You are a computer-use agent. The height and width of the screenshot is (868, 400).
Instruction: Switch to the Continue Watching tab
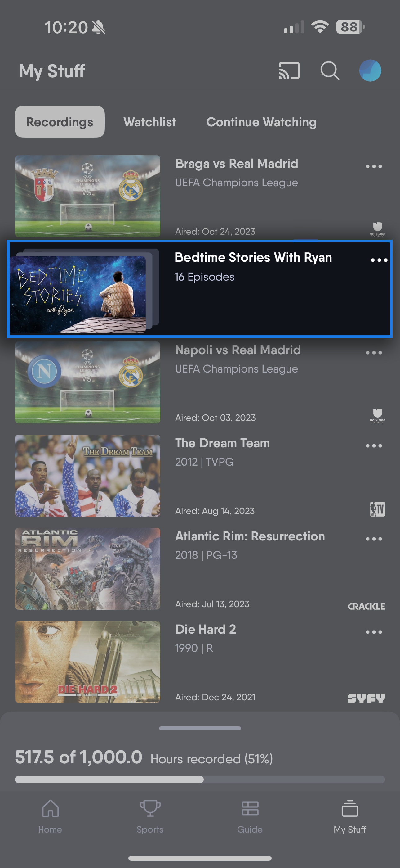(x=261, y=122)
